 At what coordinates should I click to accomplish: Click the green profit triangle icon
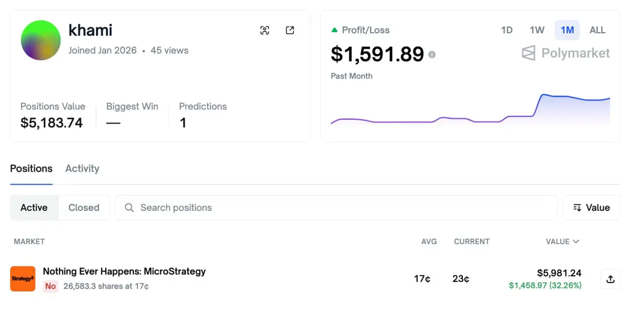pos(334,30)
